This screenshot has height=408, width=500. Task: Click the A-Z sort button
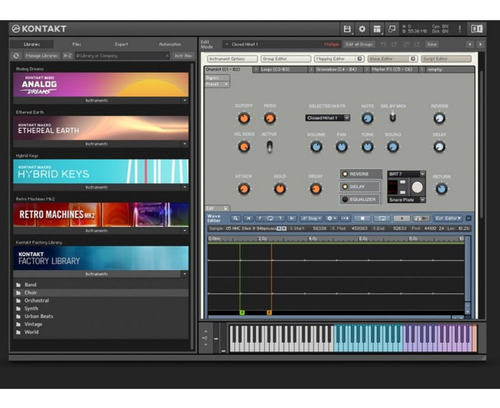pos(67,56)
